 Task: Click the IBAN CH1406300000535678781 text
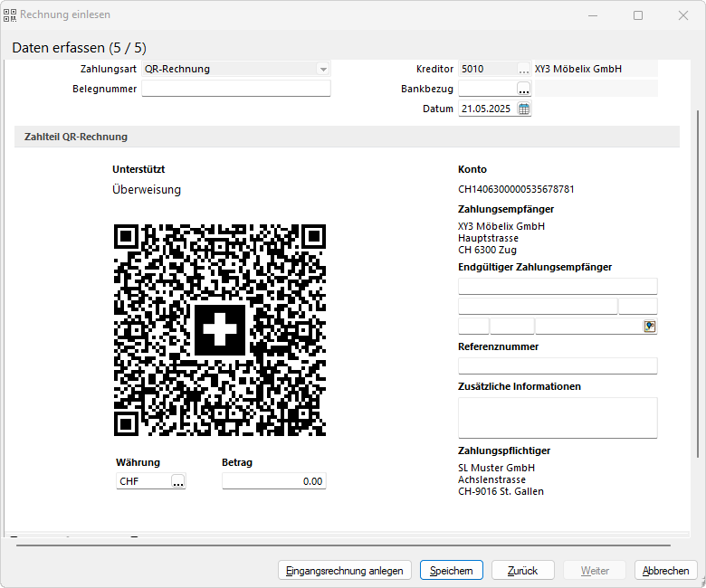(x=516, y=189)
